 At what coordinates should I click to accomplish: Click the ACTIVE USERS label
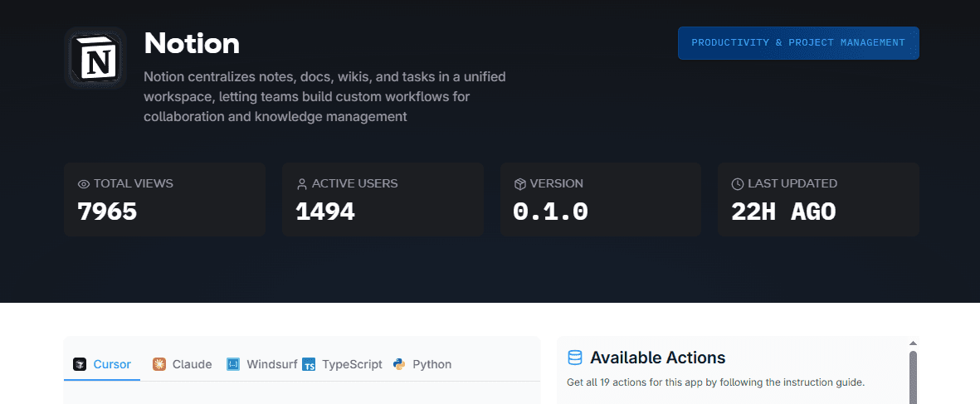point(354,183)
